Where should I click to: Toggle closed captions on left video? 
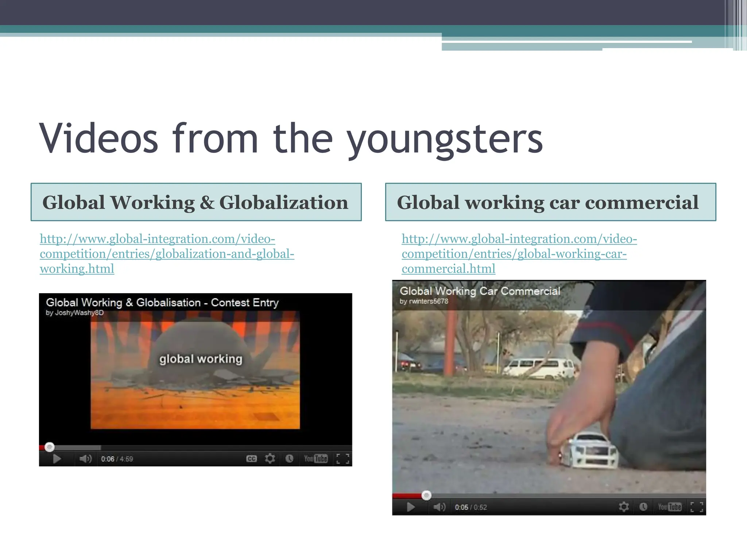[252, 459]
